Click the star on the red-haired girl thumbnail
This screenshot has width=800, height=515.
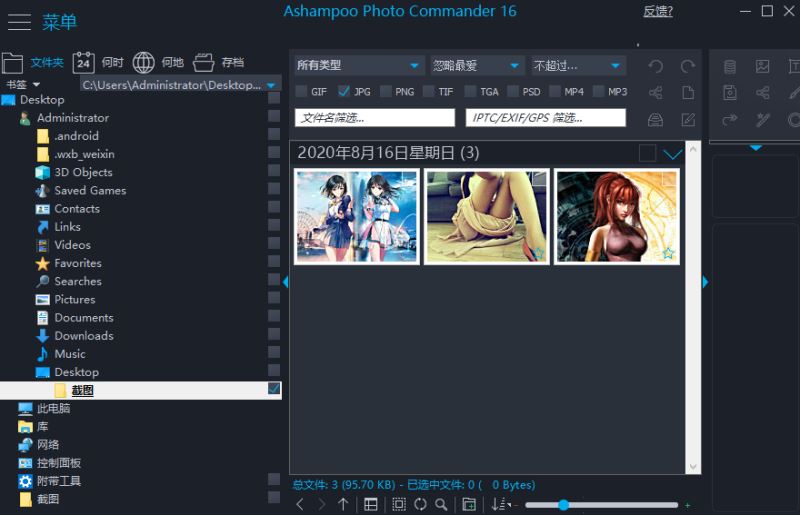pyautogui.click(x=668, y=253)
